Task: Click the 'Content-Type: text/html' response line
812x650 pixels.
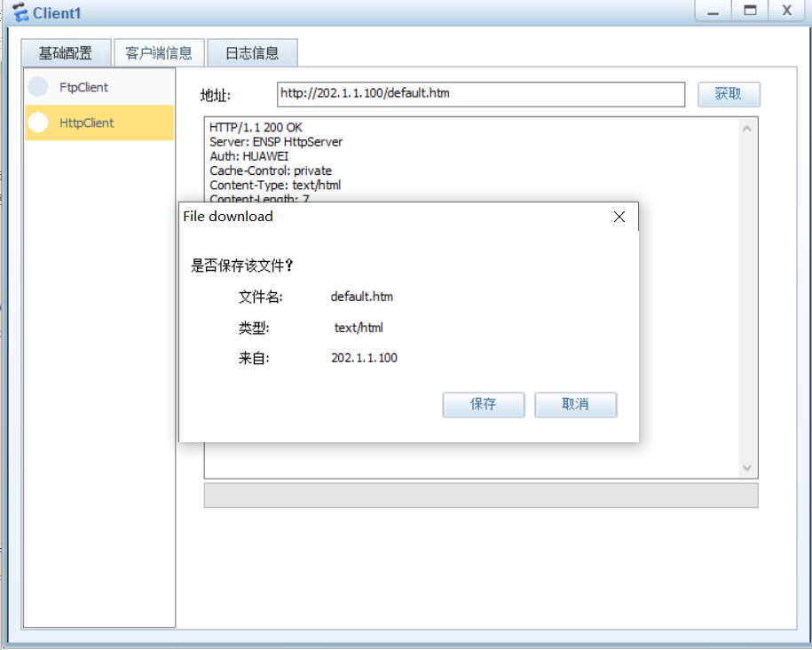Action: coord(275,186)
